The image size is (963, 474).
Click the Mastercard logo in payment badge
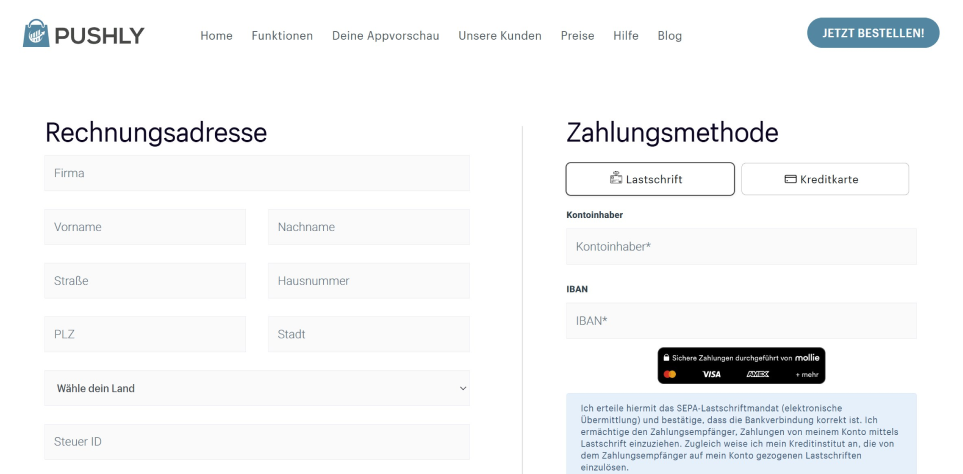click(x=670, y=374)
